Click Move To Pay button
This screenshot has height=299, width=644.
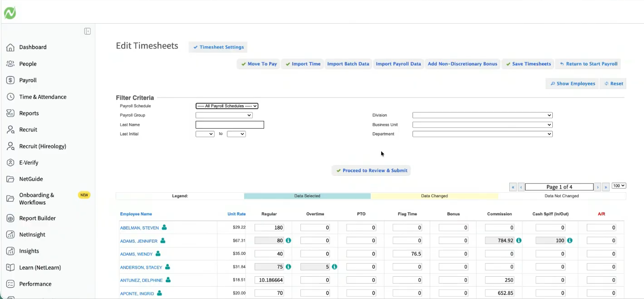tap(258, 64)
